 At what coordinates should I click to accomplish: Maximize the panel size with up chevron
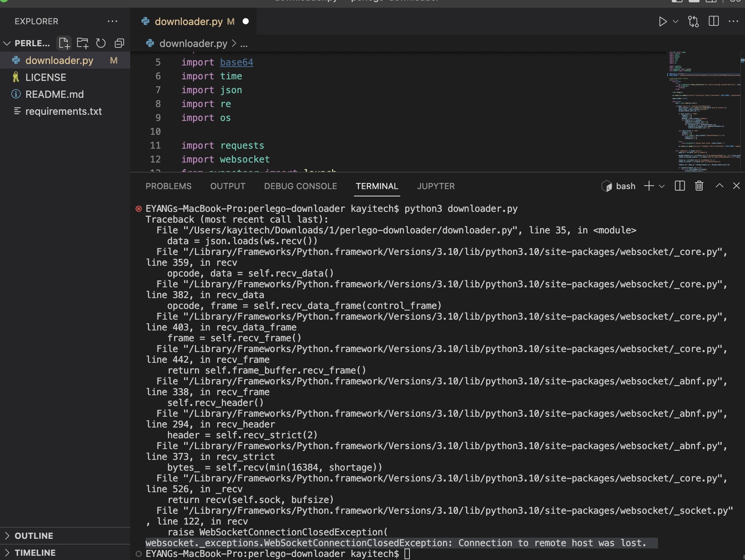[x=719, y=186]
